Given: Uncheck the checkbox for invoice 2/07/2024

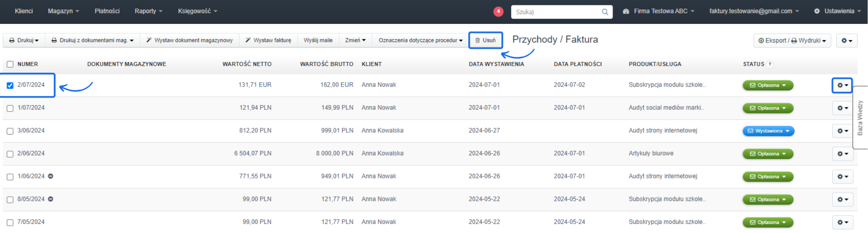Looking at the screenshot, I should point(10,85).
